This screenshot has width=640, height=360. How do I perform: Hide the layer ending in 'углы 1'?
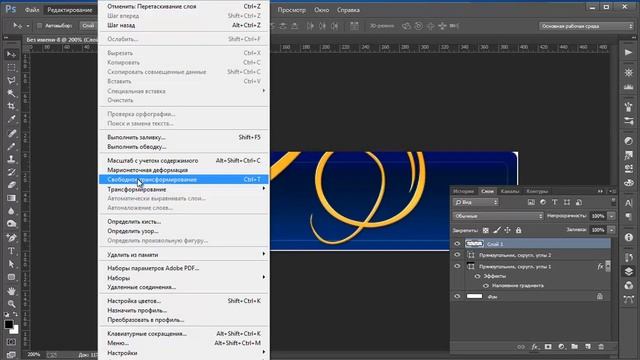(x=457, y=266)
